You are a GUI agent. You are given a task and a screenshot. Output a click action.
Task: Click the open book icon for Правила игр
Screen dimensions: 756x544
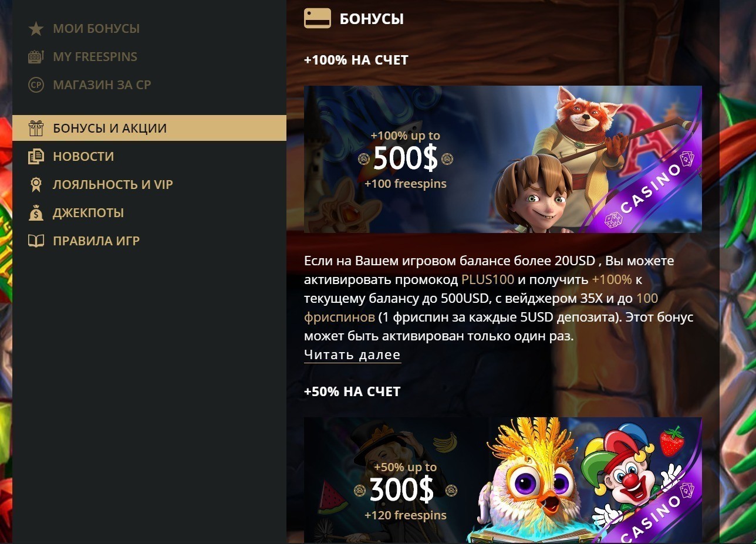pyautogui.click(x=36, y=241)
